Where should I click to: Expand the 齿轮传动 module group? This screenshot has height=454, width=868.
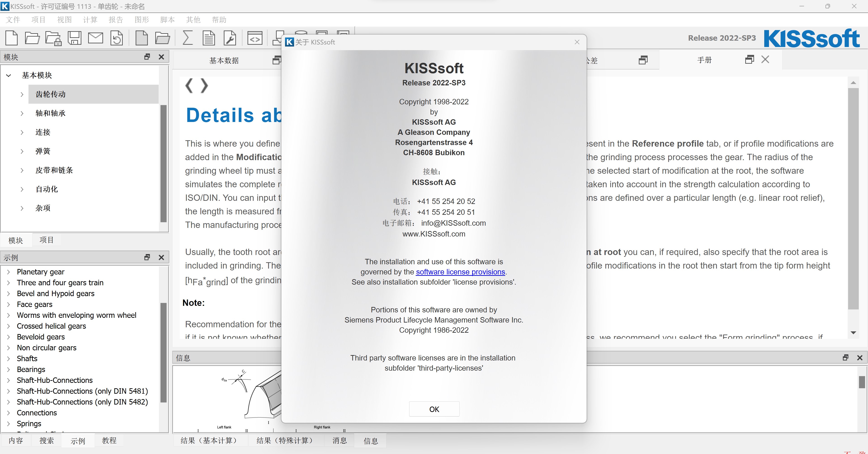[22, 94]
